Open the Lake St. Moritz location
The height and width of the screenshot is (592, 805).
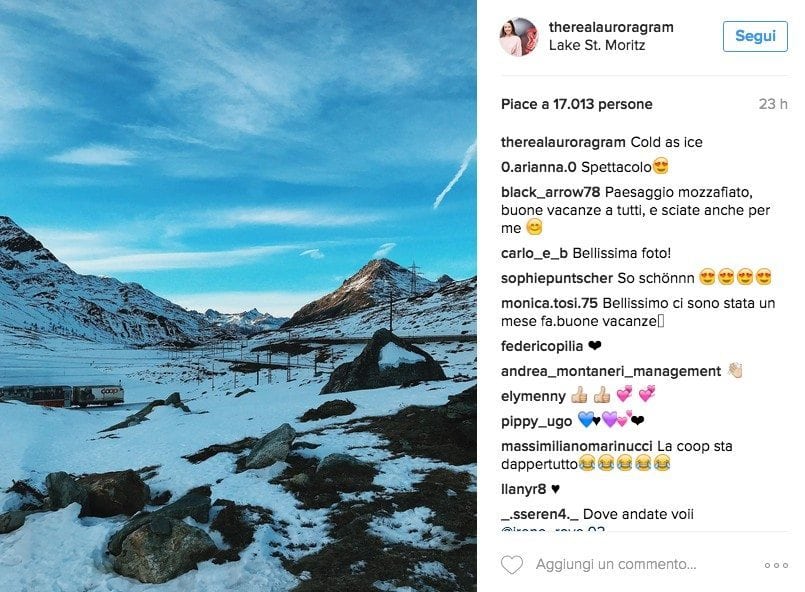(x=597, y=45)
